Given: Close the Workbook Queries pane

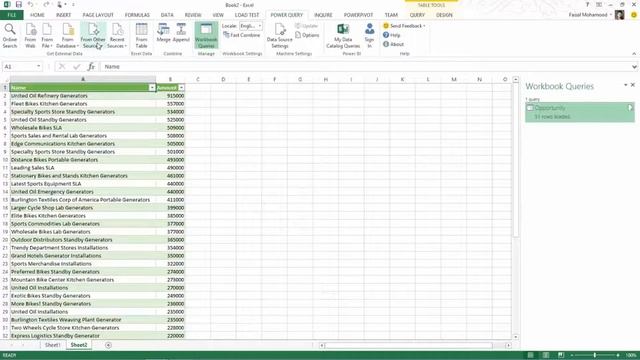Looking at the screenshot, I should (x=633, y=85).
